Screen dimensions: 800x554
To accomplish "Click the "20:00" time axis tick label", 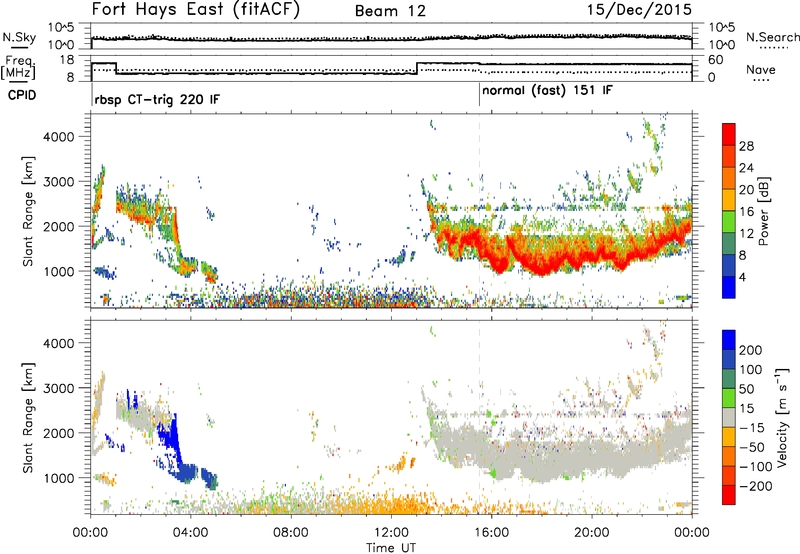I will click(591, 532).
